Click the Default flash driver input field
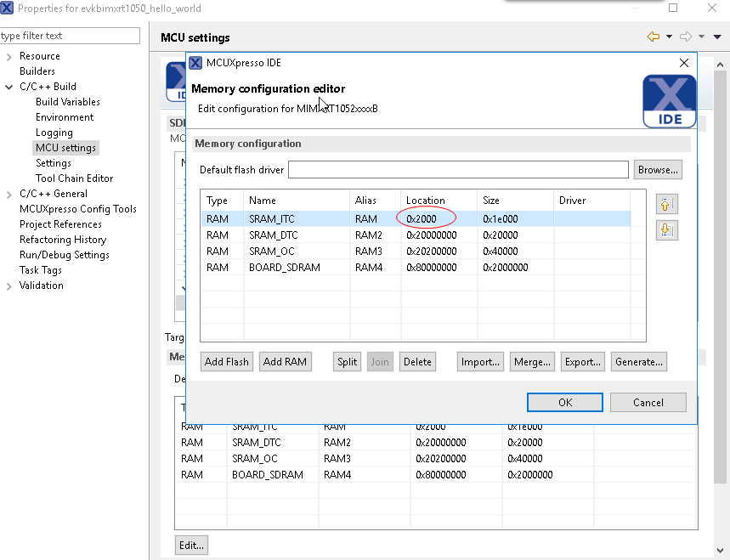Viewport: 730px width, 560px height. (x=458, y=169)
